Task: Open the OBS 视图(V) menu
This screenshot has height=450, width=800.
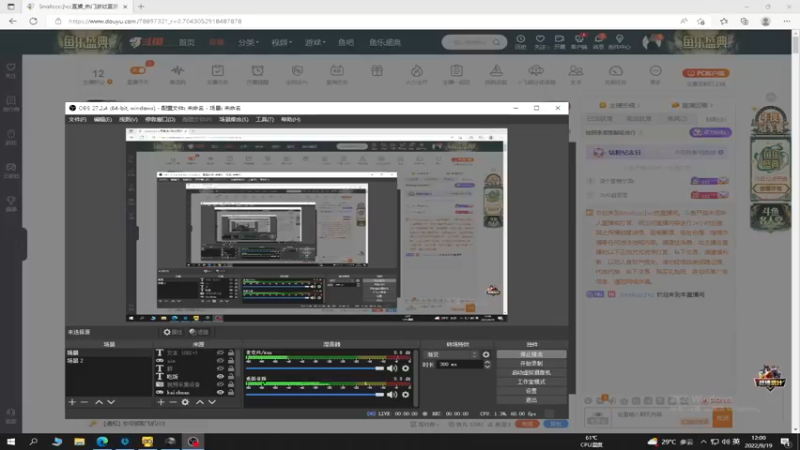Action: pyautogui.click(x=128, y=119)
